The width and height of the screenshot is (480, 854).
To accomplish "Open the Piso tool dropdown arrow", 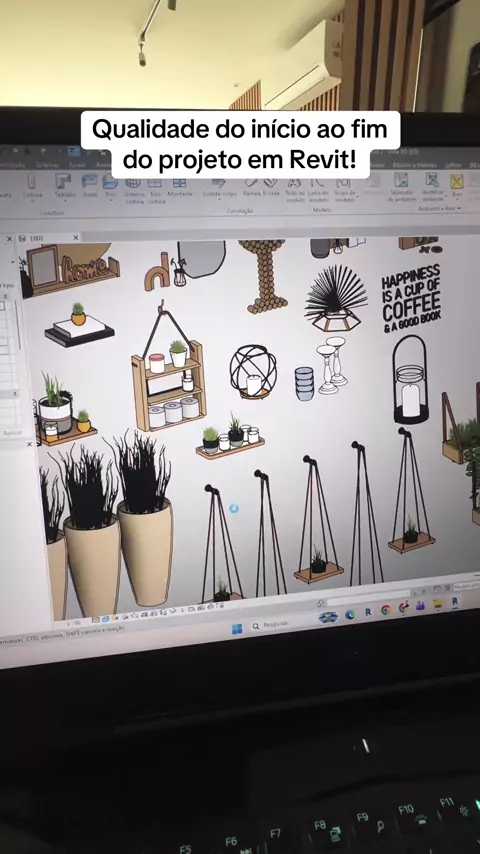I will [111, 199].
